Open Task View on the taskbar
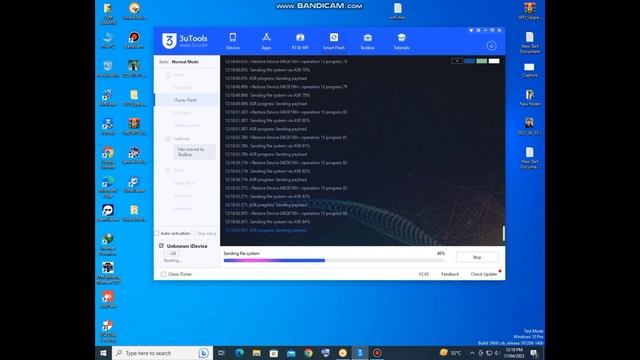The width and height of the screenshot is (640, 360). click(222, 353)
